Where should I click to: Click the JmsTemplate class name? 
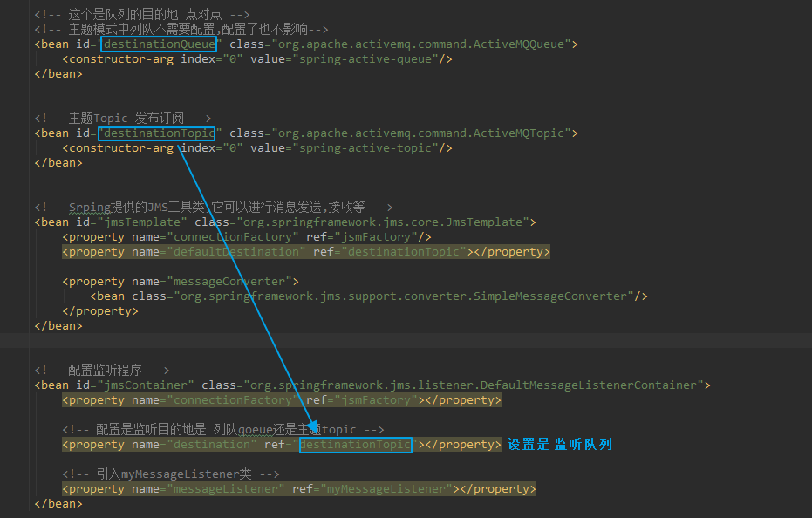(383, 222)
